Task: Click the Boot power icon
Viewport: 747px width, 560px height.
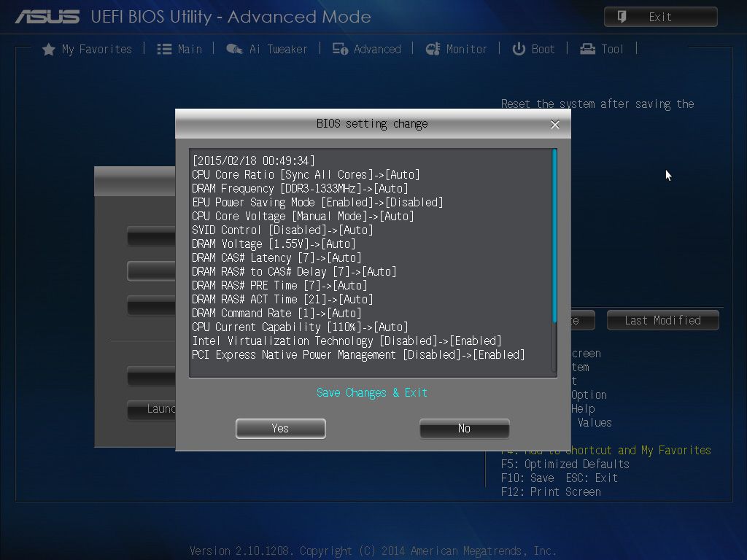Action: [519, 49]
